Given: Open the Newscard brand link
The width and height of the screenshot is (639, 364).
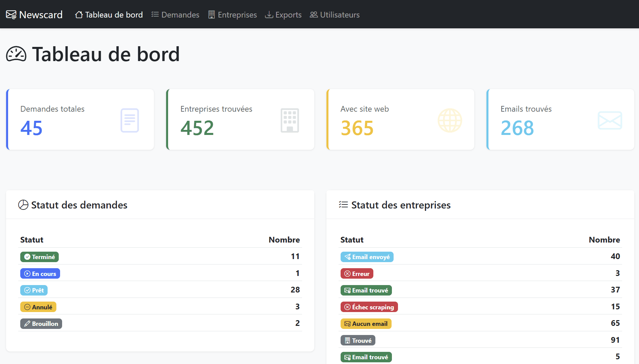Looking at the screenshot, I should pos(34,15).
